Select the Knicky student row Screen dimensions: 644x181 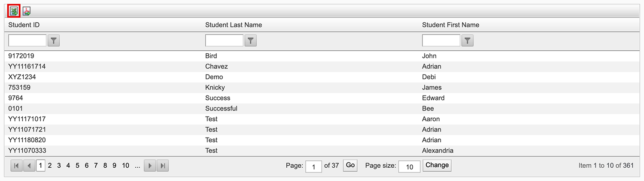[x=215, y=88]
